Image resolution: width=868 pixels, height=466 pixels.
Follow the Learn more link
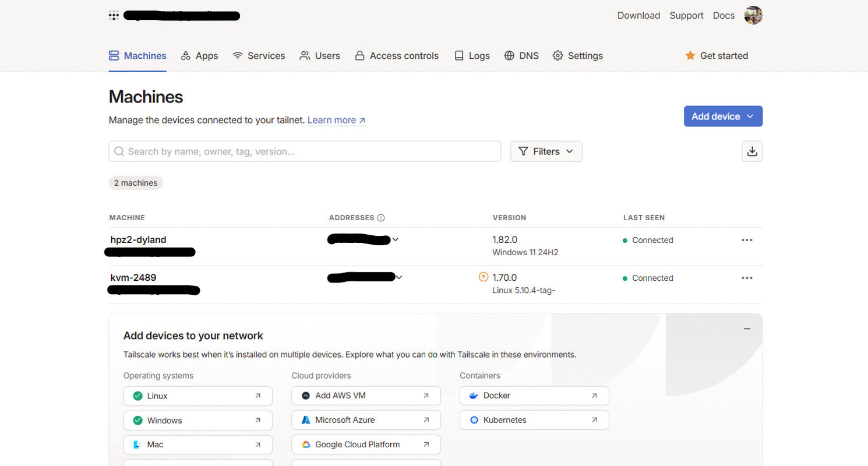336,120
